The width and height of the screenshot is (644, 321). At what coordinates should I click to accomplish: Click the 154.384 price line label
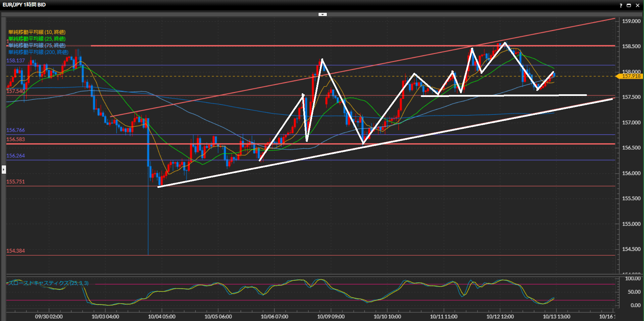tap(16, 251)
